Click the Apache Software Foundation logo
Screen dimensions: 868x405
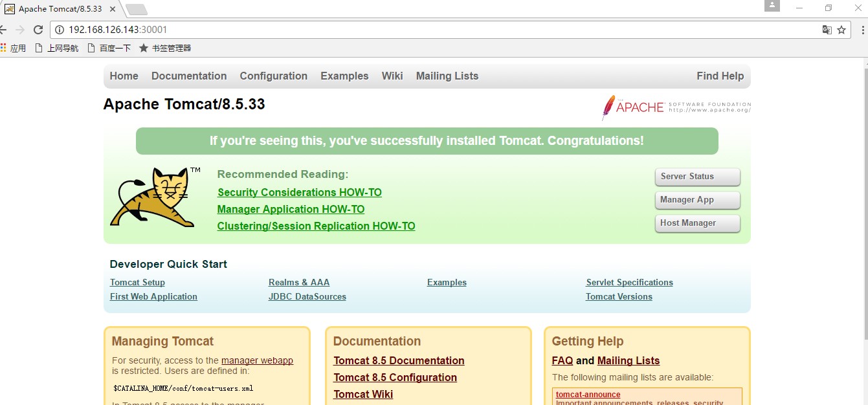(676, 107)
